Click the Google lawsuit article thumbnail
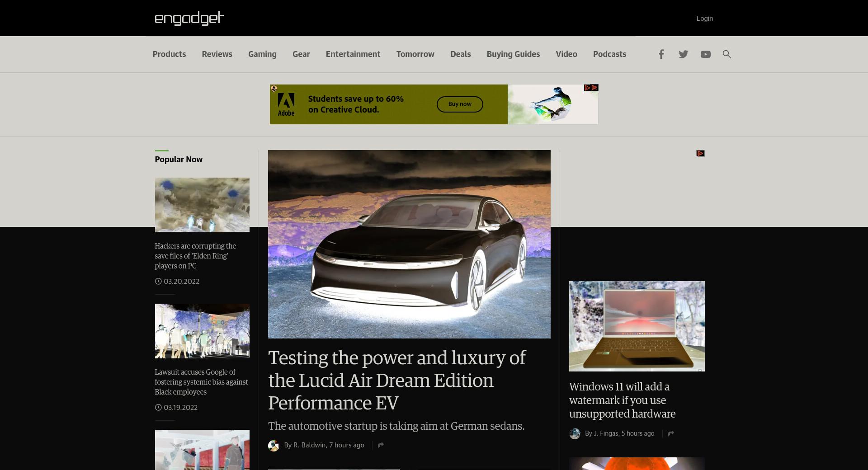 point(202,331)
